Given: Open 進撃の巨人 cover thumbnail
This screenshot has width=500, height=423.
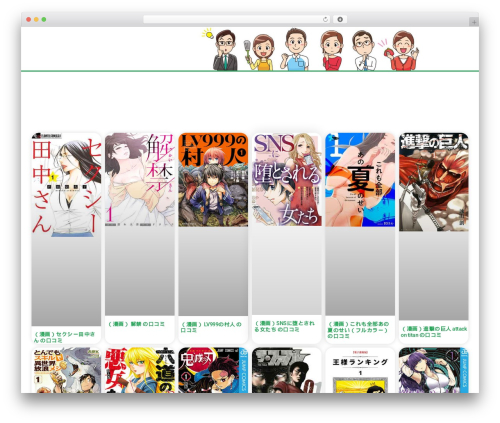Looking at the screenshot, I should pos(434,182).
